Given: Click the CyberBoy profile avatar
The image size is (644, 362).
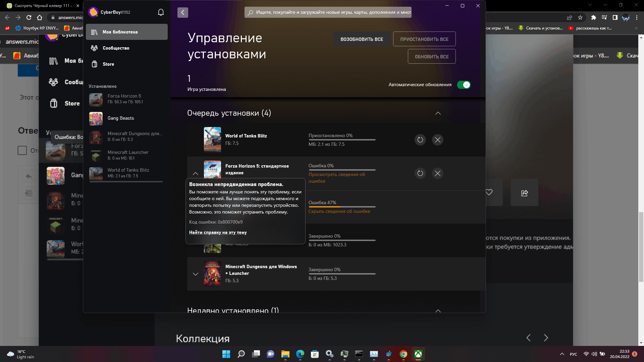Looking at the screenshot, I should coord(93,12).
